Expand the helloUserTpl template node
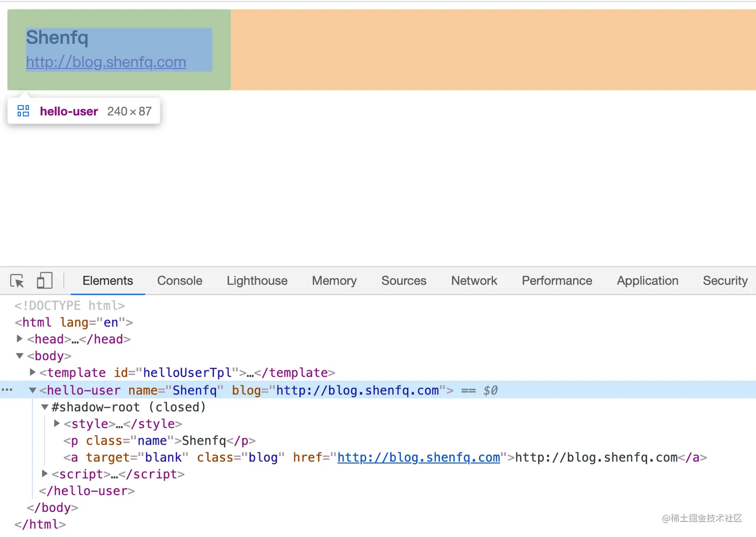 [x=32, y=372]
